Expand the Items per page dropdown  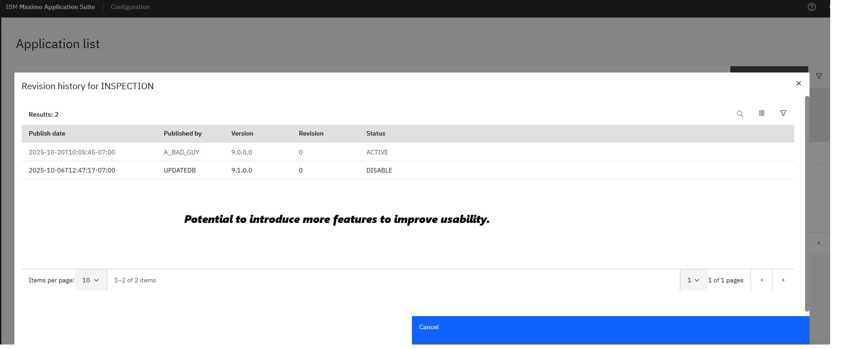[x=90, y=280]
